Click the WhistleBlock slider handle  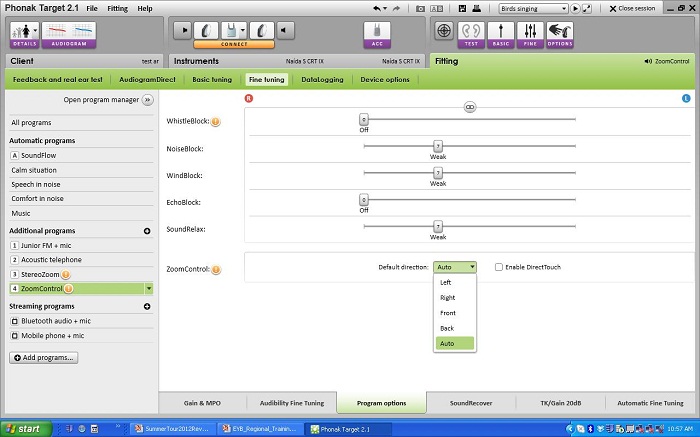(364, 120)
